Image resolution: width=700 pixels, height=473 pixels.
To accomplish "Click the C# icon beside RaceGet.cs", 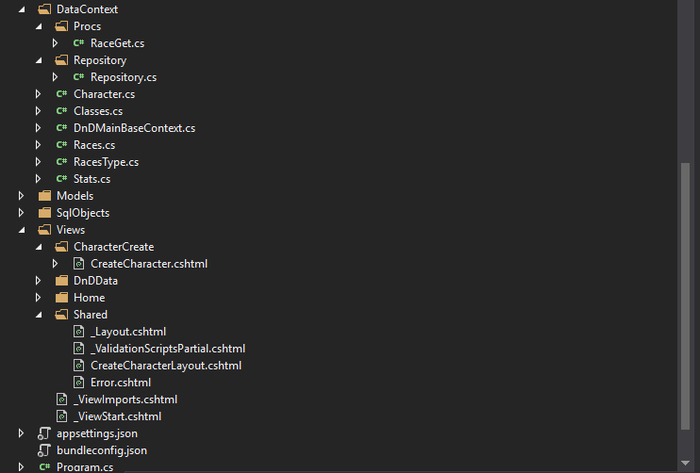I will coord(78,43).
